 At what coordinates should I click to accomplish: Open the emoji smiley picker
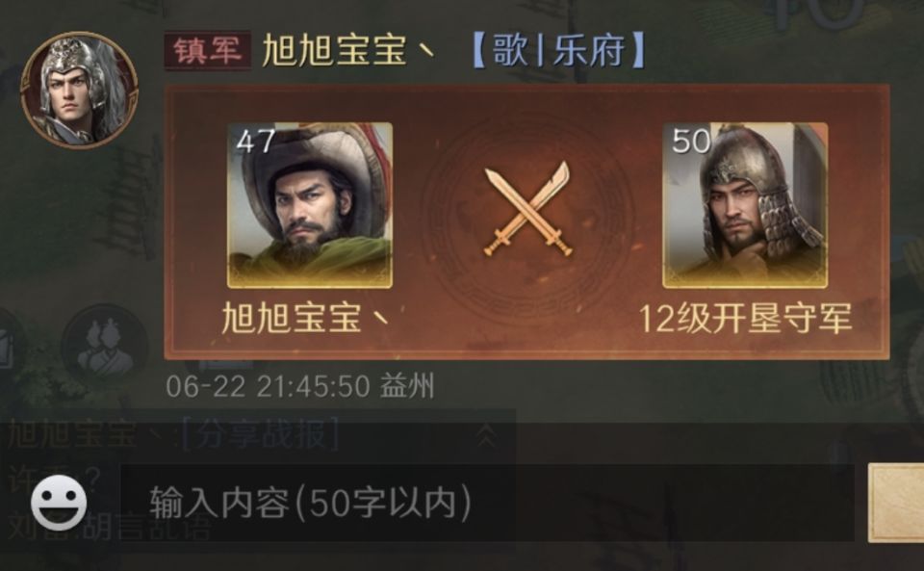pos(59,503)
